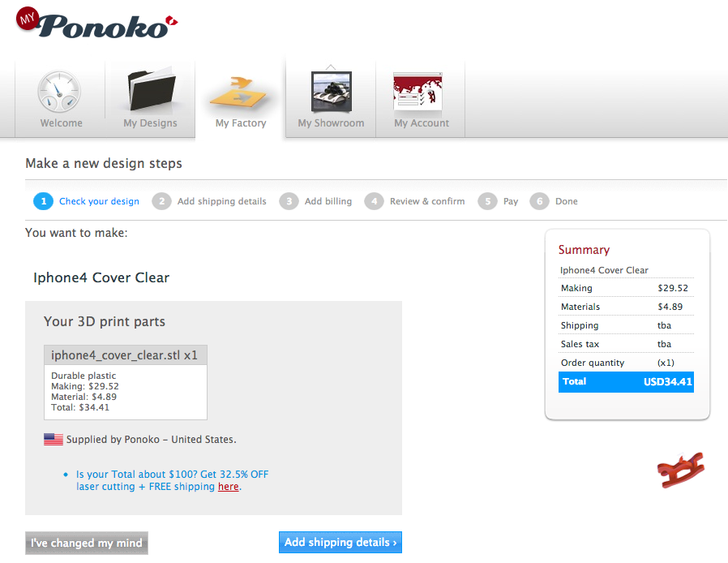The width and height of the screenshot is (728, 563).
Task: Select step 2 number circle
Action: (x=161, y=201)
